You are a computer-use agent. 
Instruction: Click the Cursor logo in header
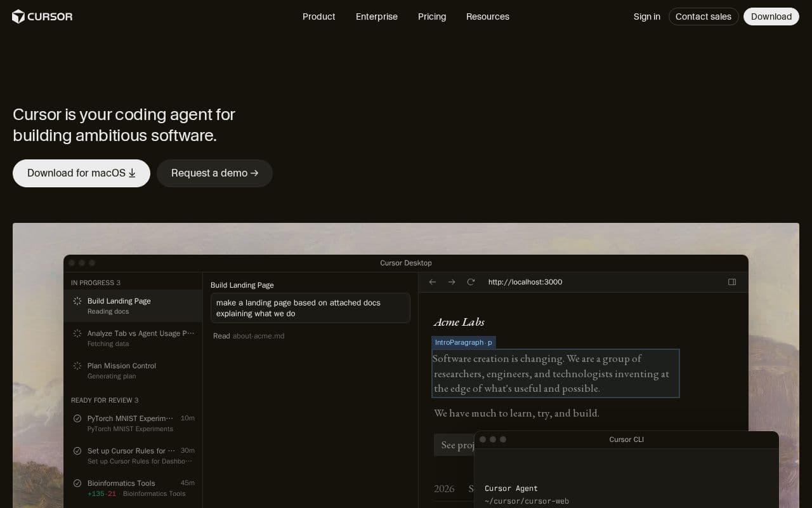click(43, 17)
